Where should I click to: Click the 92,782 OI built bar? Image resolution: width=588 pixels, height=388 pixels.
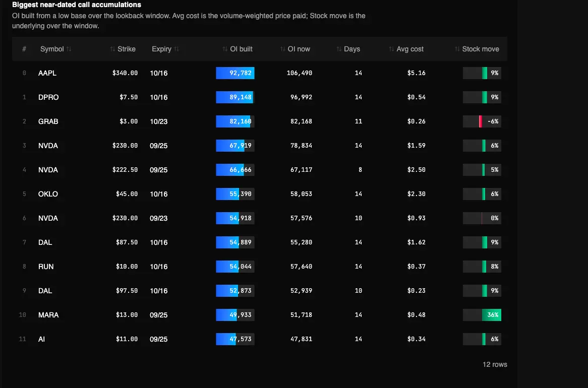click(x=235, y=73)
